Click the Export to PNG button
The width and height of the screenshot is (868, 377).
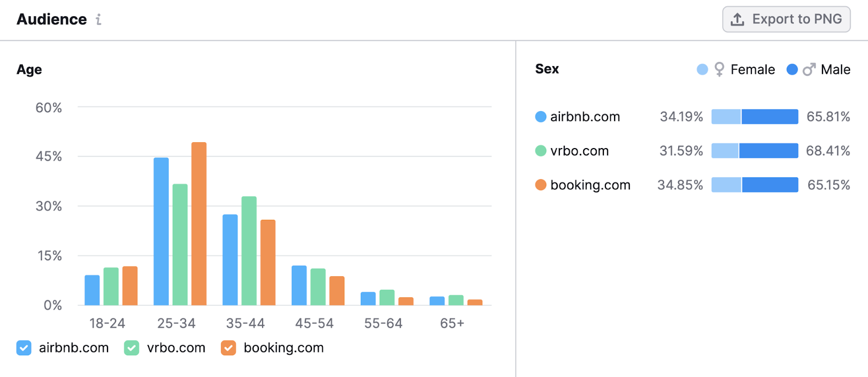pyautogui.click(x=786, y=19)
